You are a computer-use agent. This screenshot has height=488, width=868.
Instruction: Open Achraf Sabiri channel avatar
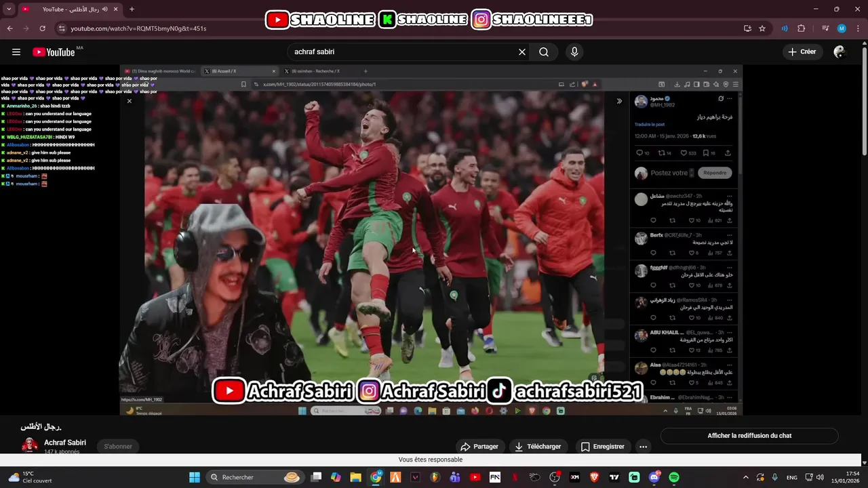tap(30, 445)
